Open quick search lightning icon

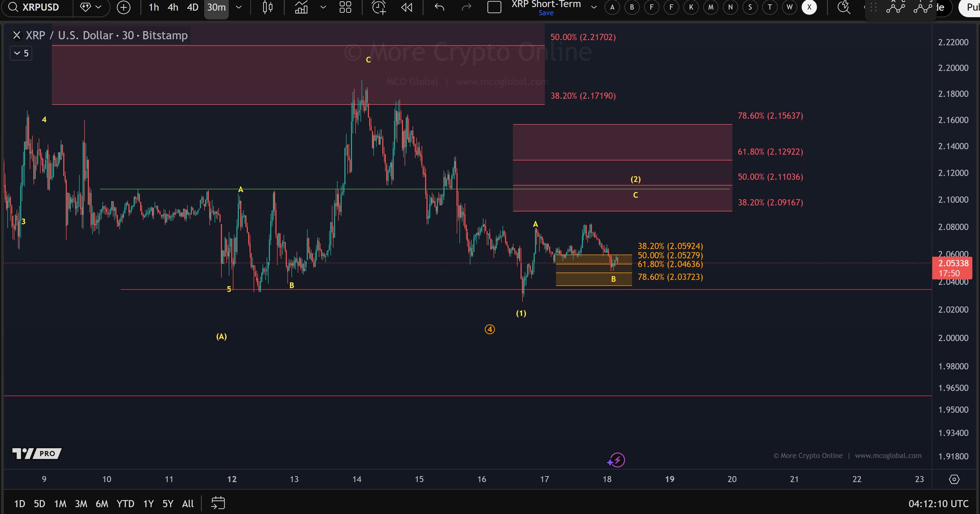pos(844,7)
